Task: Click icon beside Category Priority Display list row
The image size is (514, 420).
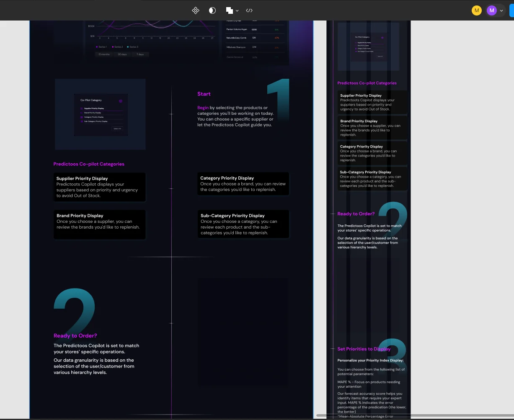Action: (x=82, y=117)
